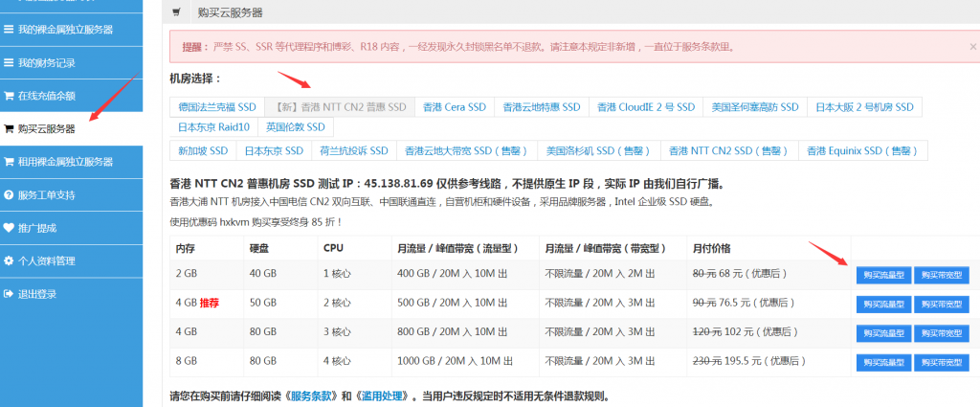The width and height of the screenshot is (980, 407).
Task: Select the 新加坡 SSD datacenter tab
Action: point(203,151)
